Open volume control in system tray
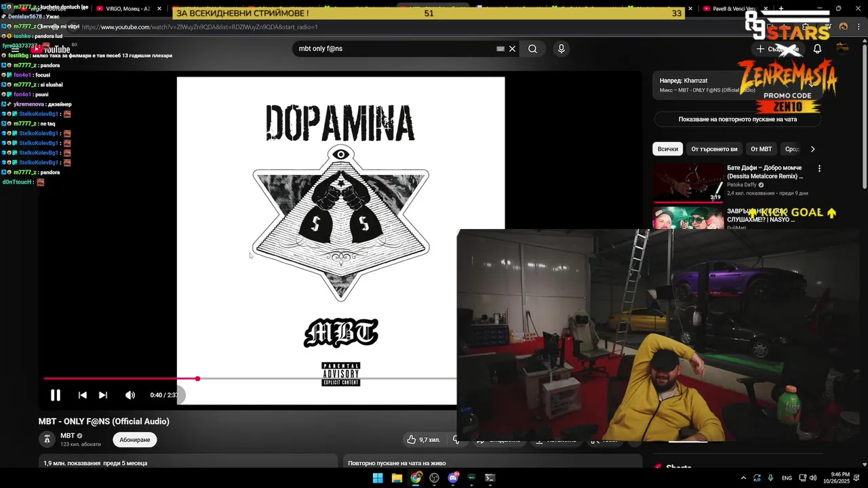Viewport: 868px width, 488px height. [813, 478]
